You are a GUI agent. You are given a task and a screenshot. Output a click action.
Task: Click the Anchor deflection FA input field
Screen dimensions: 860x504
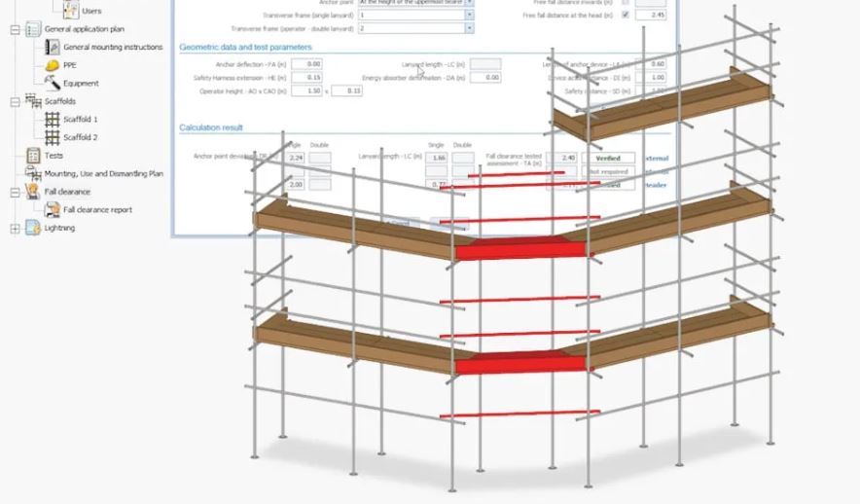[306, 64]
